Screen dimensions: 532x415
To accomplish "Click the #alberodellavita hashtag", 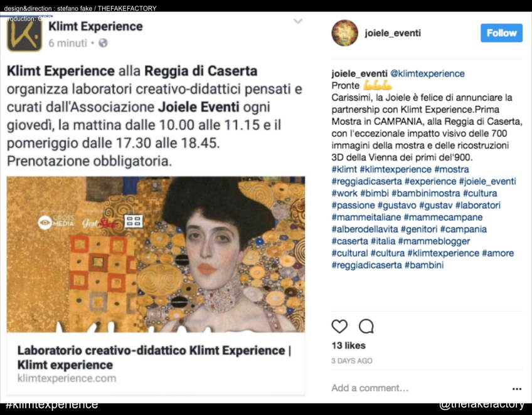I will [364, 229].
